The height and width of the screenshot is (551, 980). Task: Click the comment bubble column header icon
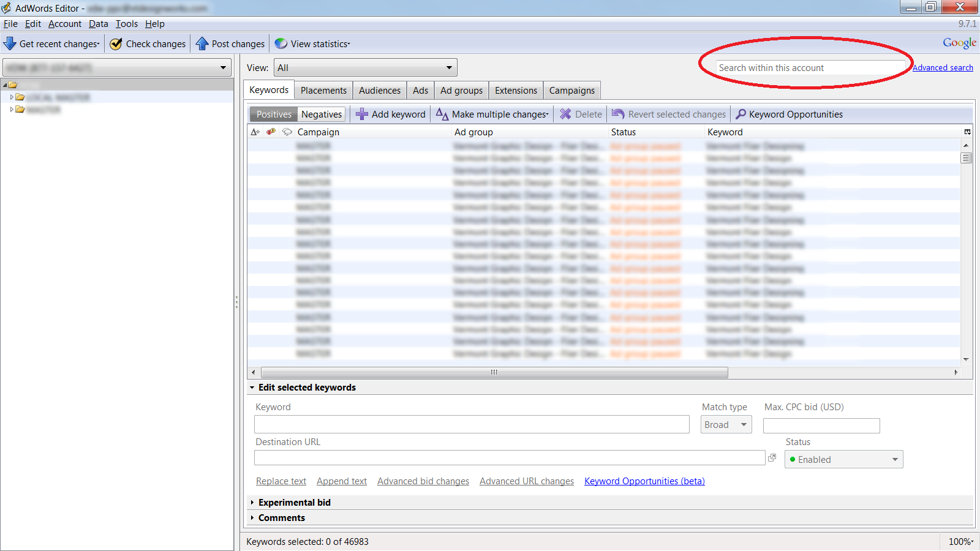(287, 132)
